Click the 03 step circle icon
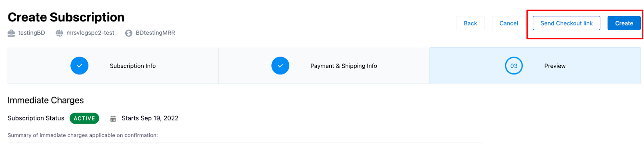 (x=514, y=66)
